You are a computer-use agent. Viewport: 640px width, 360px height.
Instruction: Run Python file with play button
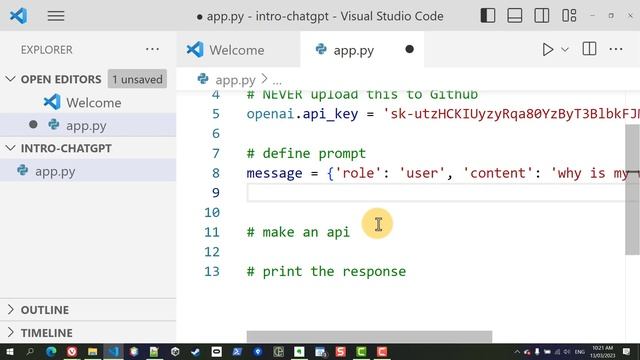[547, 49]
